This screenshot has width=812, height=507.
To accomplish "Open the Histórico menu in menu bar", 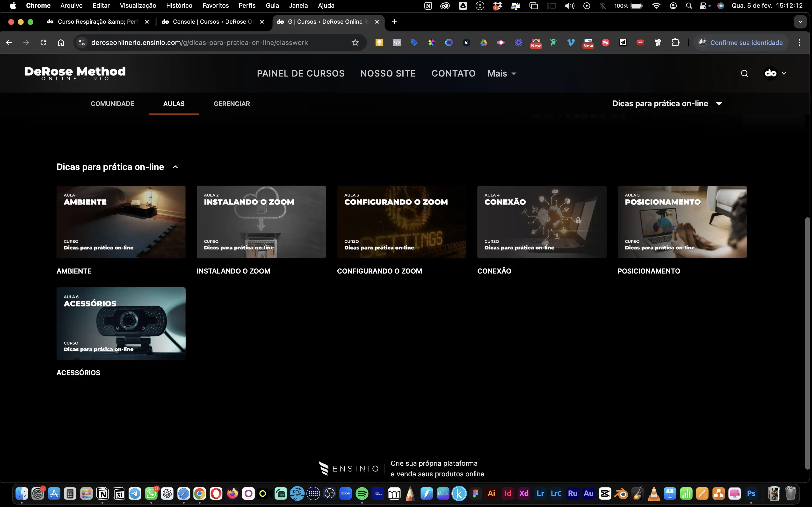I will pyautogui.click(x=179, y=5).
